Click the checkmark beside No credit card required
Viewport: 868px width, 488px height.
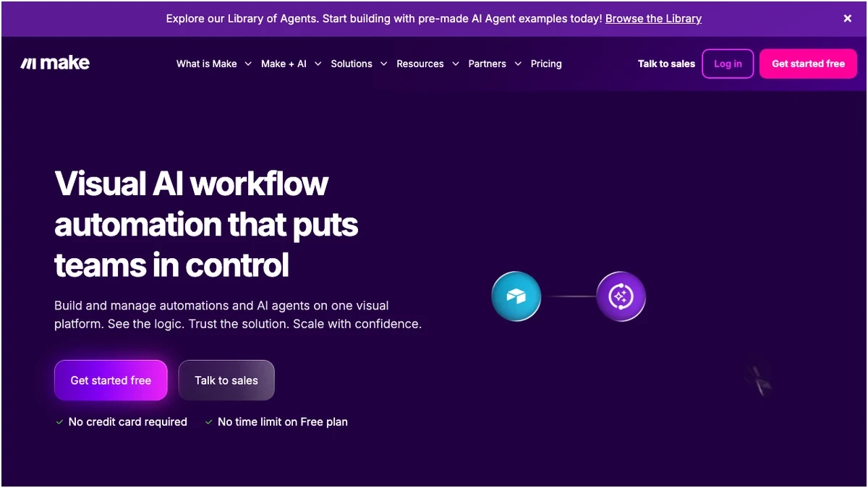coord(59,421)
